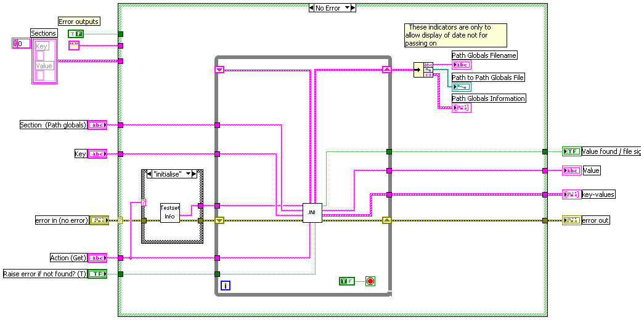Click the indicators display note comment
Image resolution: width=644 pixels, height=320 pixels.
[x=455, y=35]
